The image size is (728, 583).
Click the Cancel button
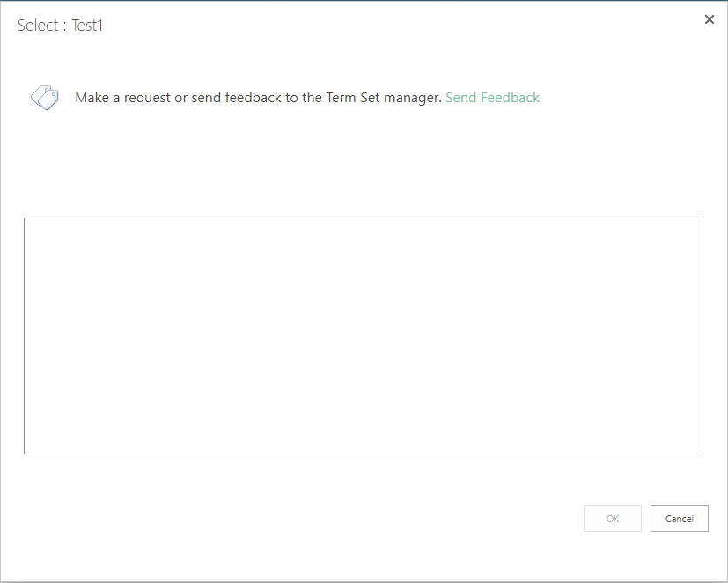(680, 519)
